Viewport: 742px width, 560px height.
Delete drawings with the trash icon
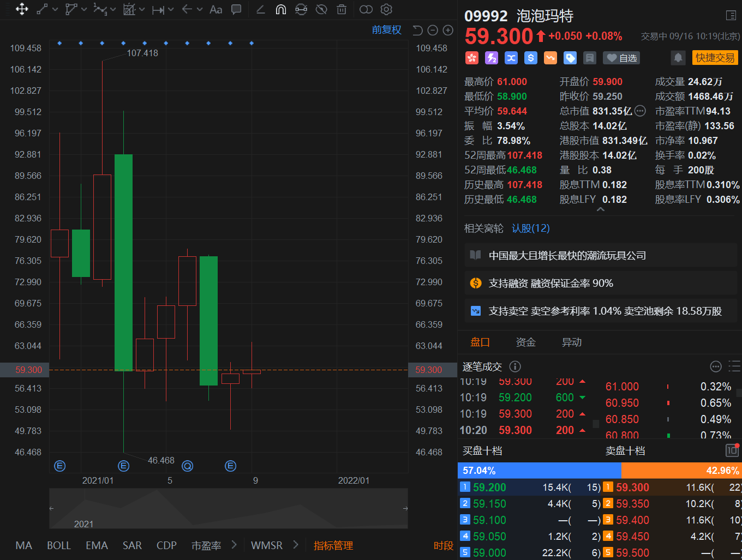(342, 9)
